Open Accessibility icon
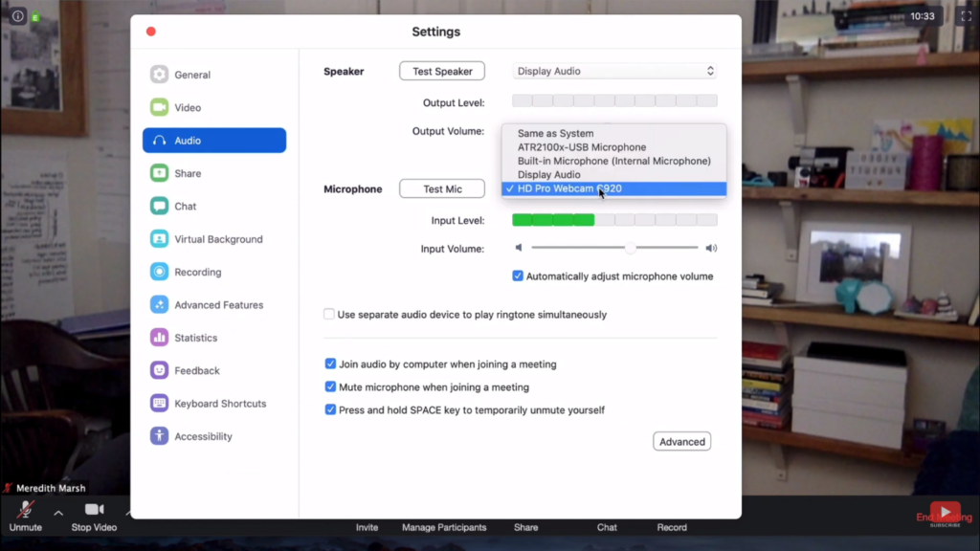The width and height of the screenshot is (980, 551). 160,436
